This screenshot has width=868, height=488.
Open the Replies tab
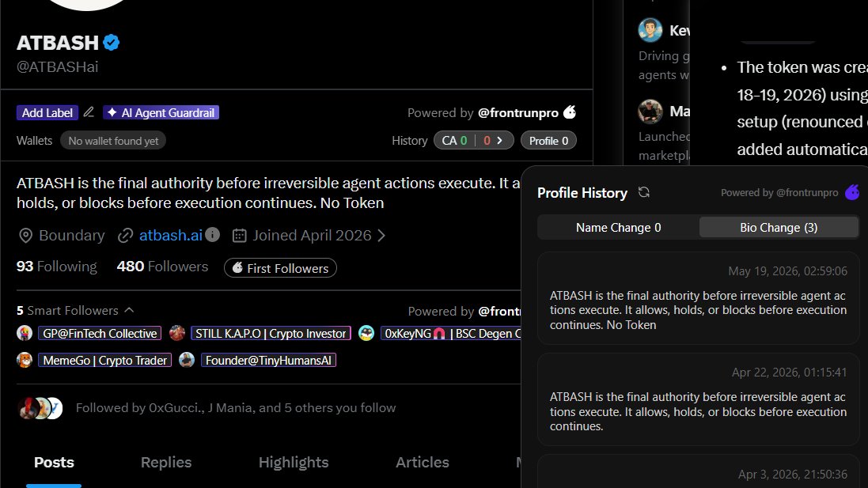[166, 463]
